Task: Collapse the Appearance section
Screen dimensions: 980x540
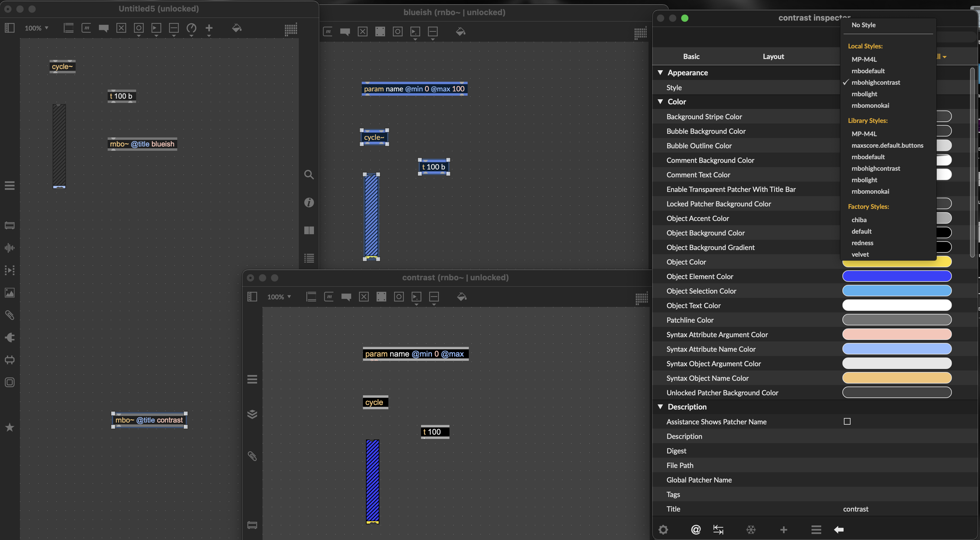Action: [660, 72]
